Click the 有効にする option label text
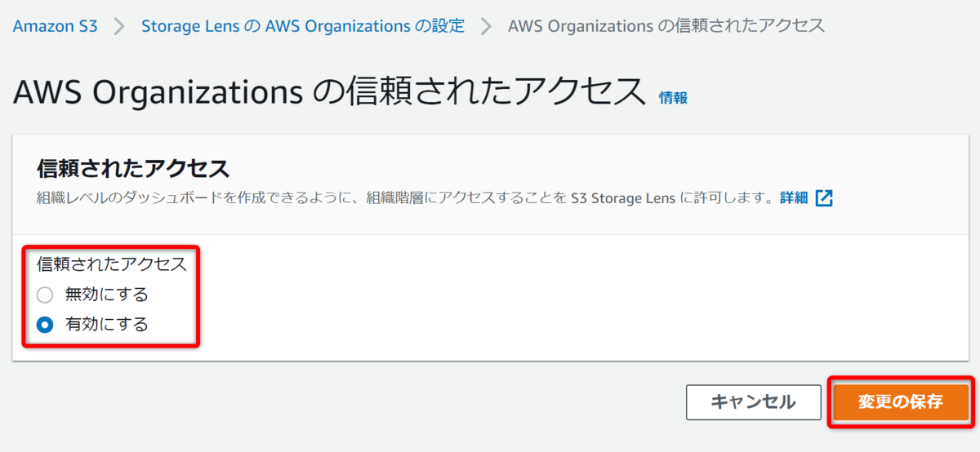This screenshot has width=980, height=452. 107,325
